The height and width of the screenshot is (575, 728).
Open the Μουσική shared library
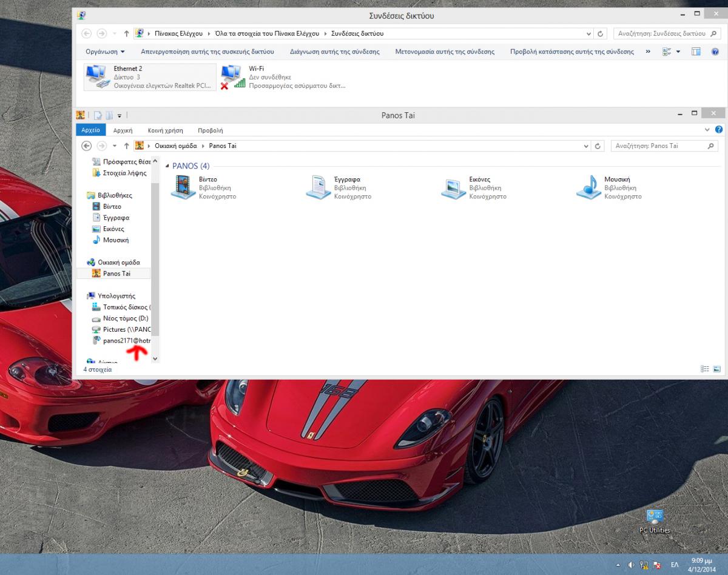point(609,187)
